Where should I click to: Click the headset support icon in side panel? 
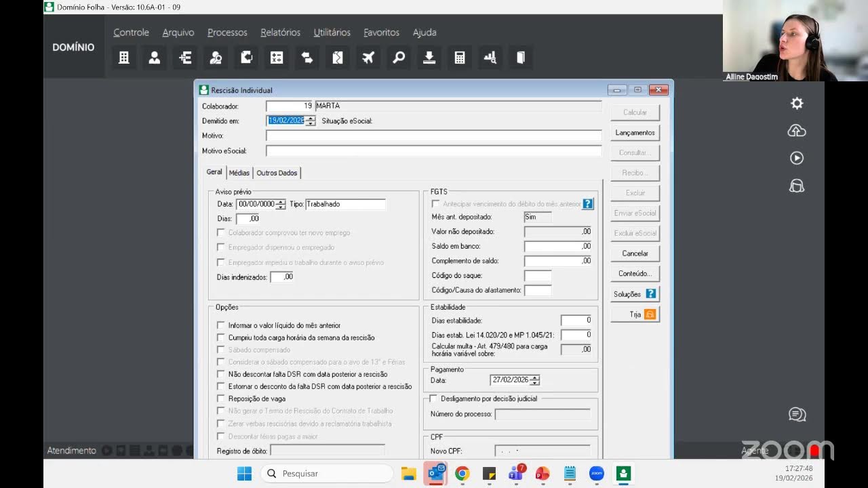[797, 186]
